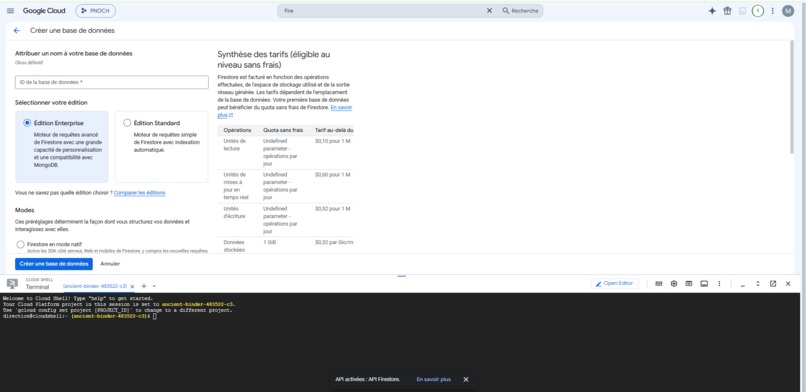Close the Cloud Shell panel
806x392 pixels.
tap(787, 284)
